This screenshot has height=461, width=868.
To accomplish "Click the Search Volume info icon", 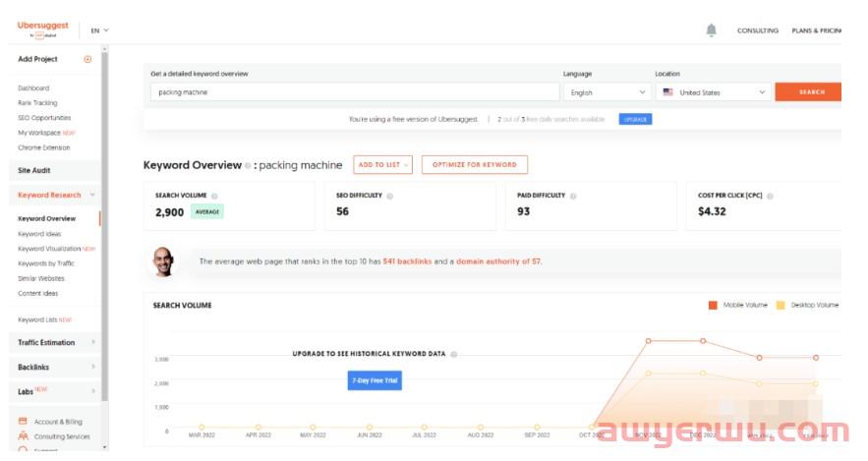I will click(214, 196).
